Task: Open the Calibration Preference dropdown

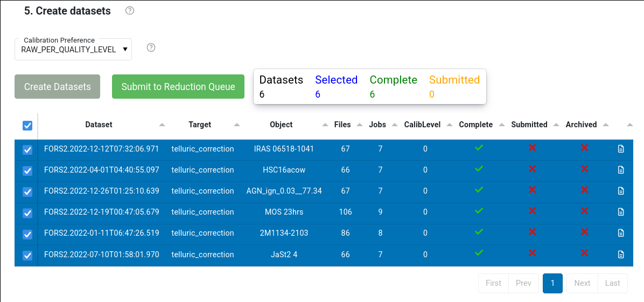Action: tap(73, 50)
